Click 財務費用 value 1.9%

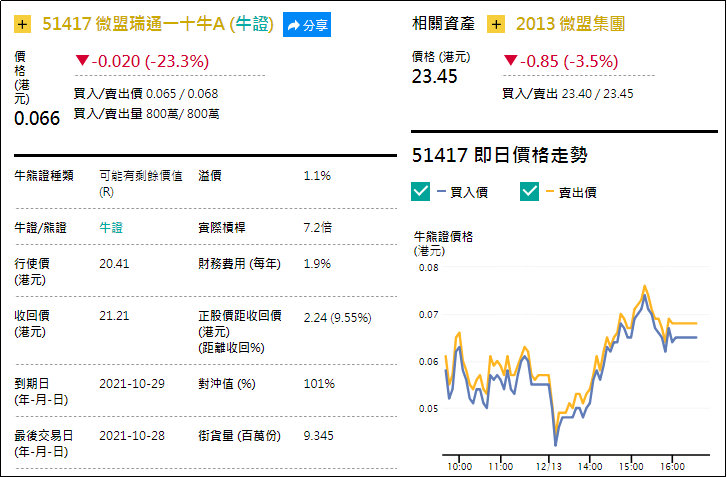tap(317, 264)
